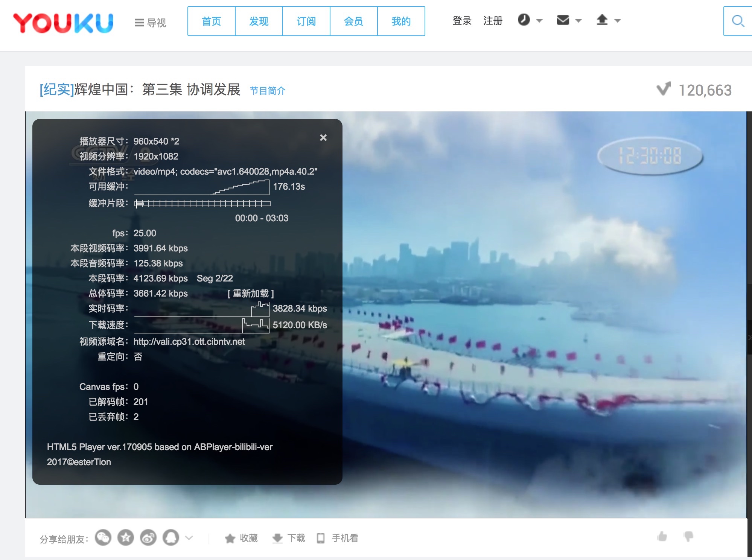The width and height of the screenshot is (752, 560).
Task: Open 节目简介 program intro link
Action: (x=268, y=91)
